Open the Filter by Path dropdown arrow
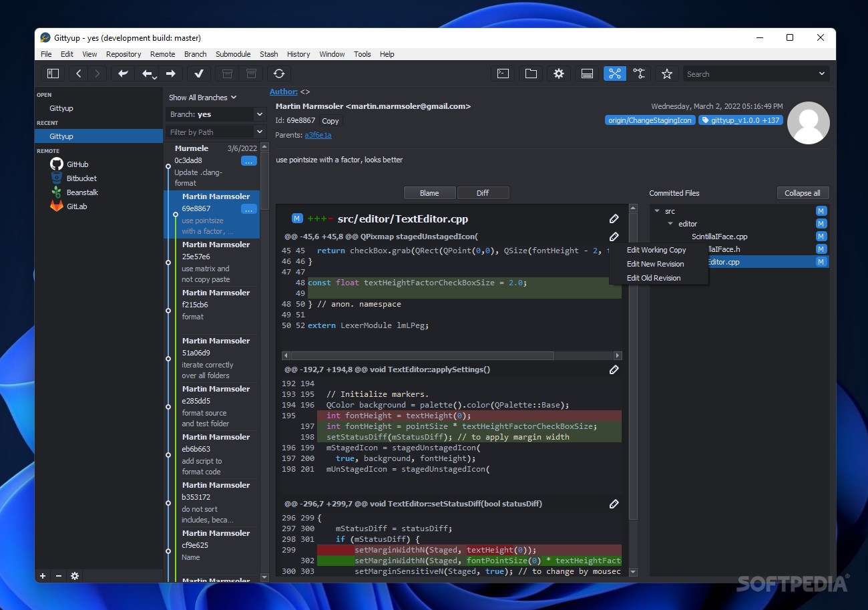This screenshot has height=610, width=868. [x=260, y=132]
